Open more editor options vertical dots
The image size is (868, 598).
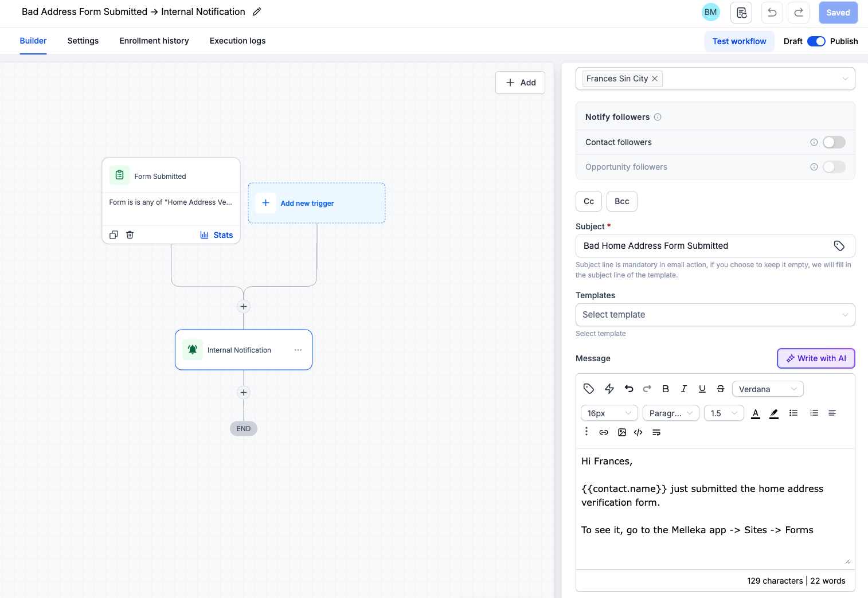pyautogui.click(x=587, y=431)
